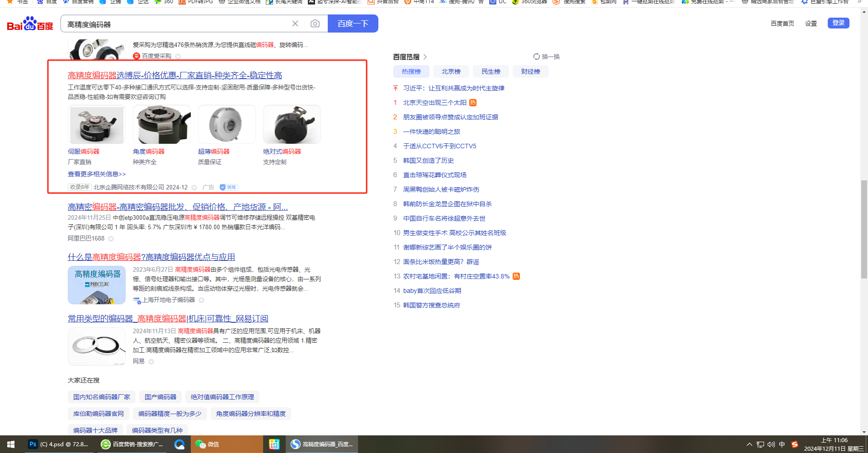Click the 百度一下 search button

click(353, 24)
